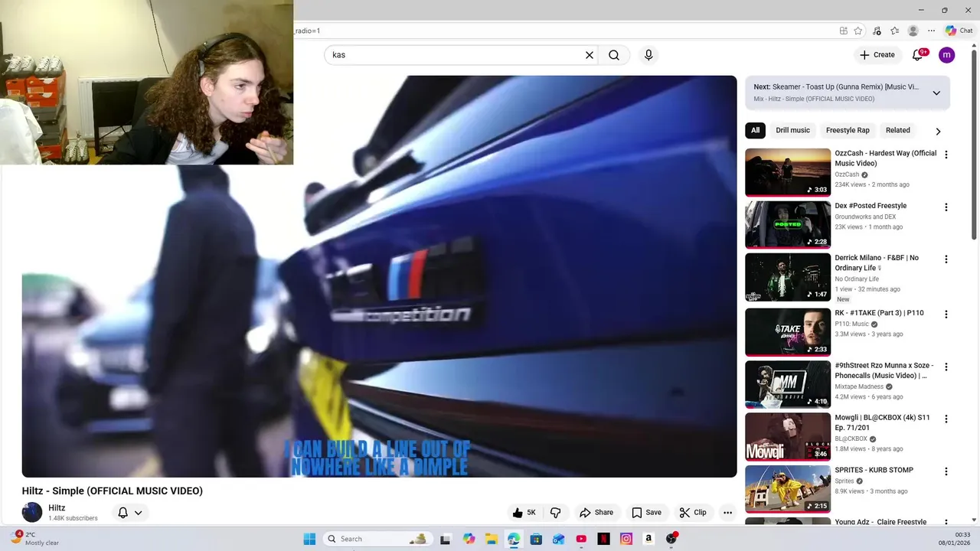Screen dimensions: 980x551
Task: Open options for SPRITES KURB STOMP video
Action: pyautogui.click(x=946, y=472)
